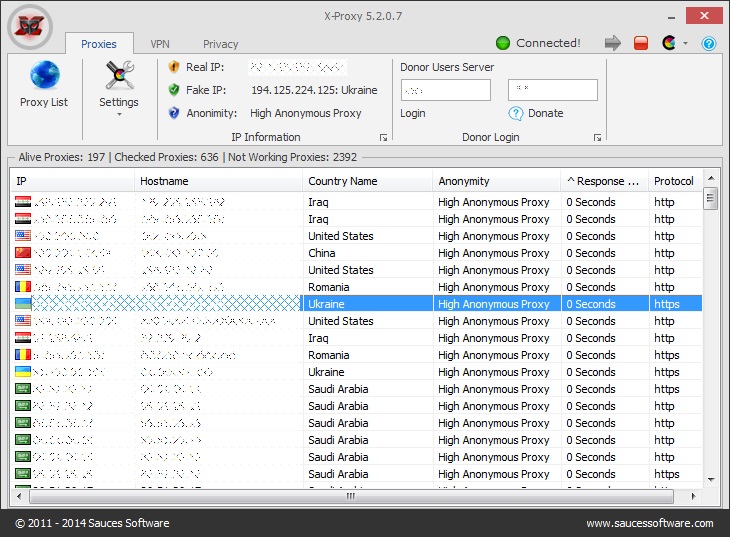Open the Proxy List globe icon
Viewport: 730px width, 537px height.
tap(44, 77)
